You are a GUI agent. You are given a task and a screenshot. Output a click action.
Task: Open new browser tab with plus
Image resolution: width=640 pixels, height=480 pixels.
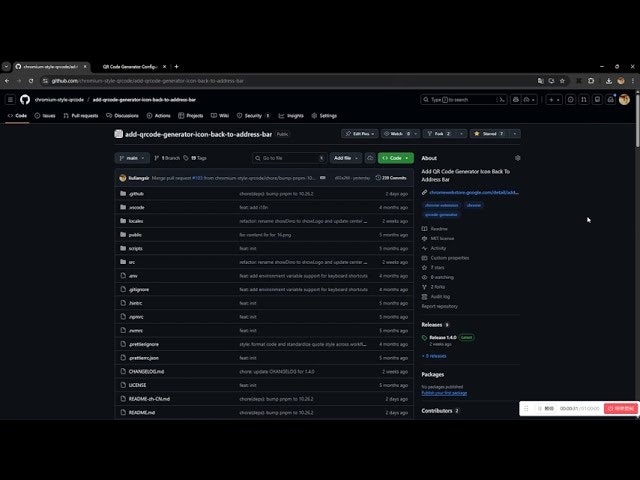(x=176, y=67)
